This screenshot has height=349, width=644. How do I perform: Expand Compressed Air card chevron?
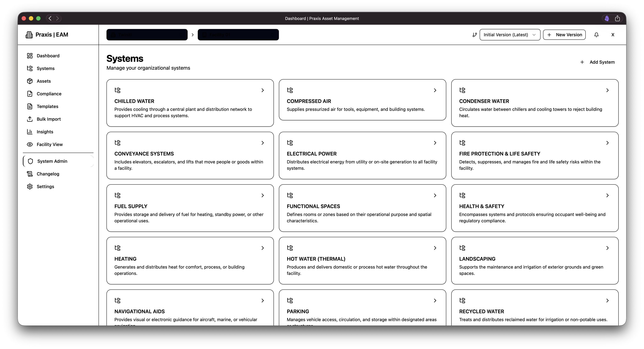[x=435, y=90]
